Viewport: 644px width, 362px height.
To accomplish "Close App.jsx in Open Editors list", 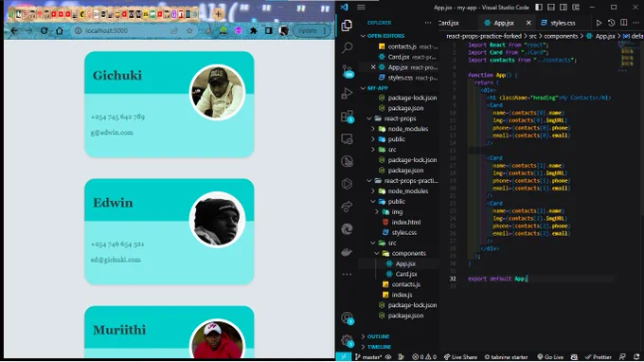I will pyautogui.click(x=373, y=67).
